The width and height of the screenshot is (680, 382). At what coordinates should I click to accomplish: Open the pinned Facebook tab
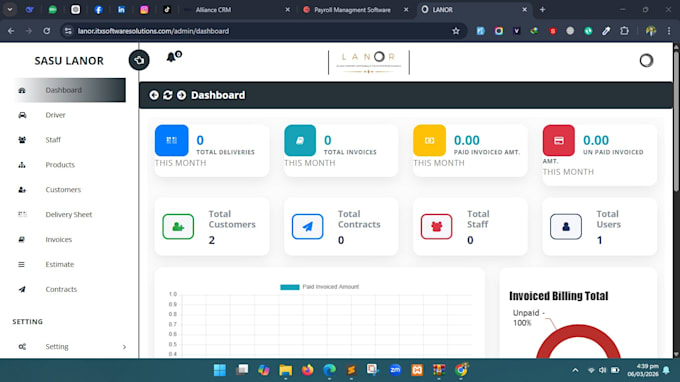[98, 10]
